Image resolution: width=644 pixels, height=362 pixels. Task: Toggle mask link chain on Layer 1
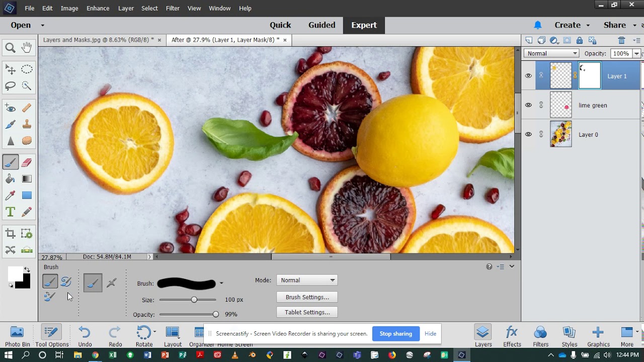click(x=575, y=76)
